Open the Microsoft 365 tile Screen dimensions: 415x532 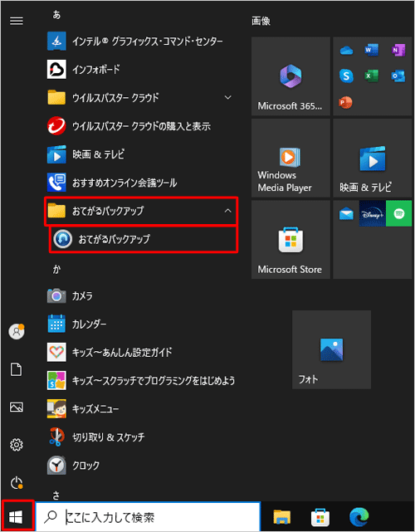click(x=290, y=76)
